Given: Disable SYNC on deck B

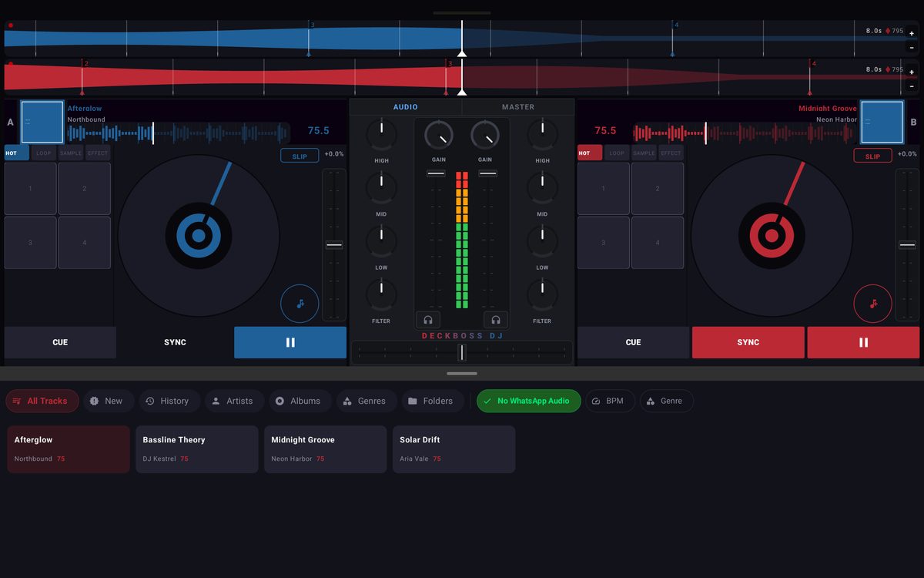Looking at the screenshot, I should (748, 342).
